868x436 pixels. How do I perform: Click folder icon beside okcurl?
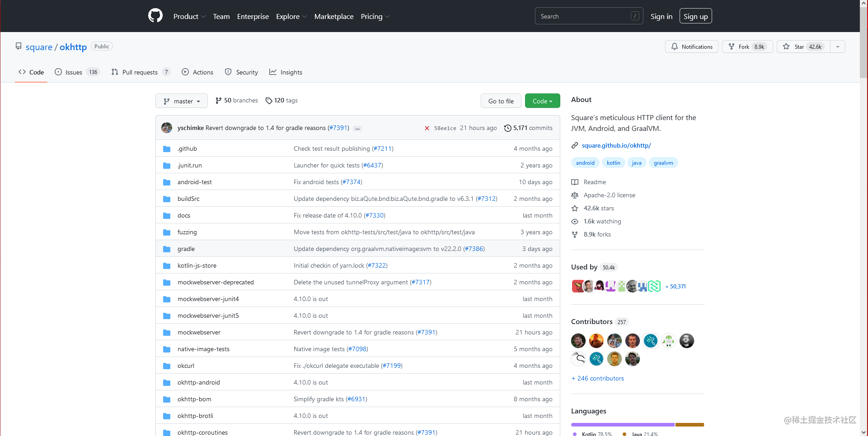click(x=167, y=366)
